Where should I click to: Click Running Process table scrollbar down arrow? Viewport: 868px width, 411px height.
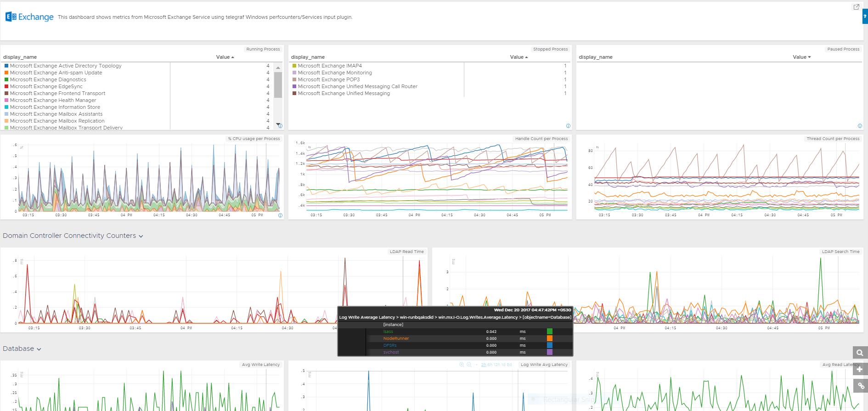coord(278,124)
